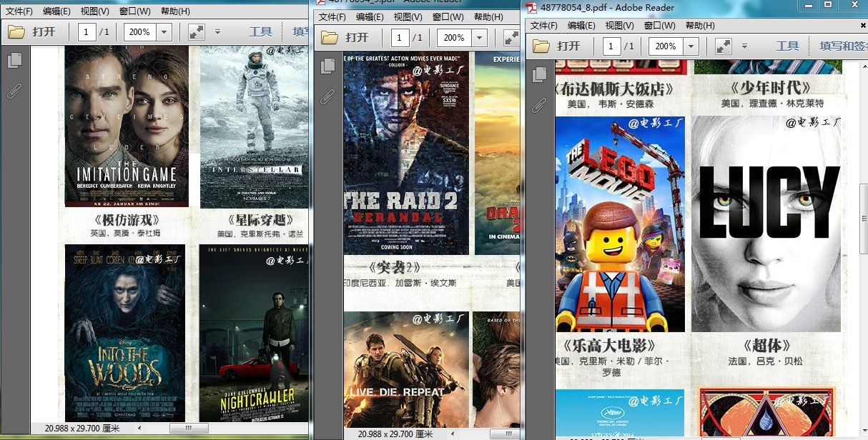The image size is (868, 440).
Task: Expand toolbar options arrow beside fit icon, left window
Action: (217, 32)
